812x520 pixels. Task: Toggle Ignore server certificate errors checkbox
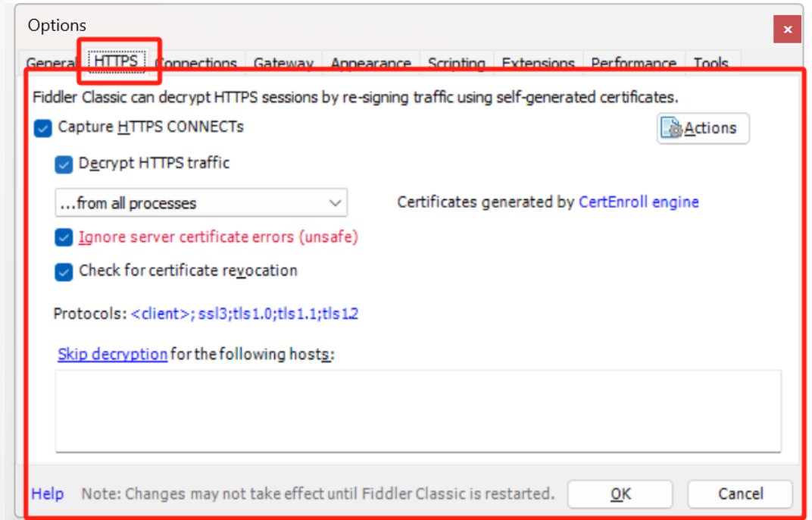point(64,238)
